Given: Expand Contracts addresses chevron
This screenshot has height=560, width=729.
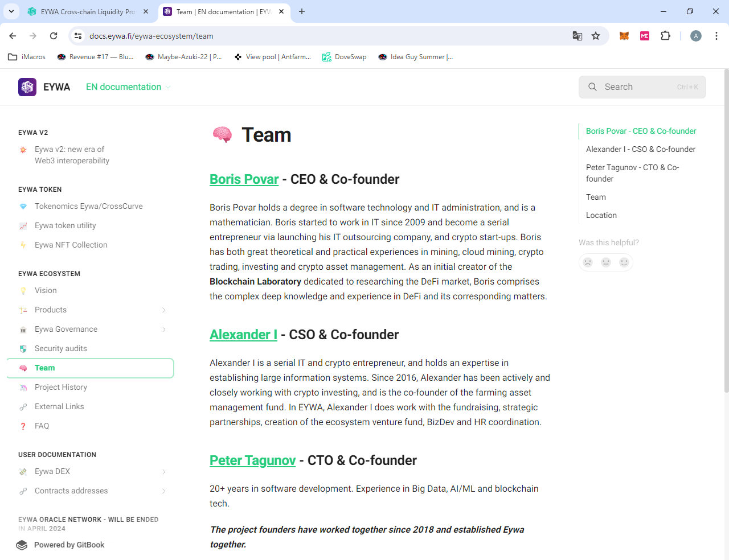Looking at the screenshot, I should (x=164, y=491).
